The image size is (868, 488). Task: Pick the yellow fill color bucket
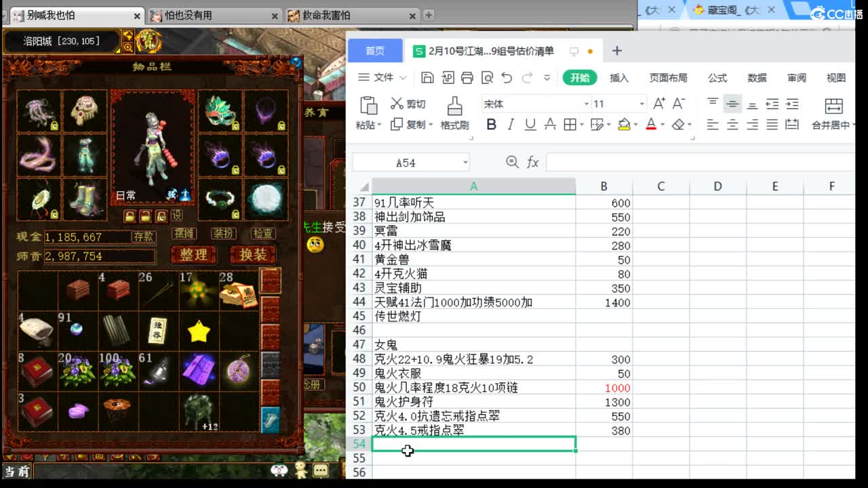click(625, 125)
